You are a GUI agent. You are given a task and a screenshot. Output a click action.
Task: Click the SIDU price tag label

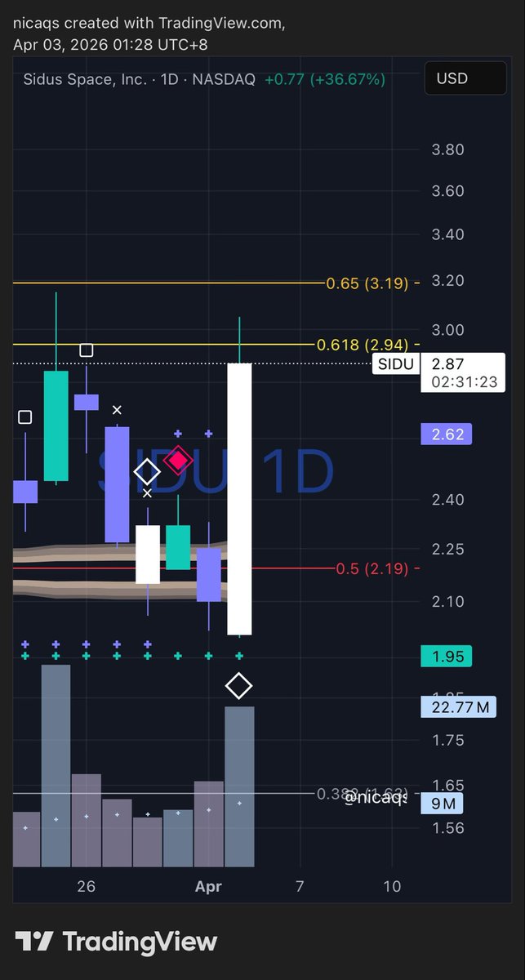coord(396,364)
